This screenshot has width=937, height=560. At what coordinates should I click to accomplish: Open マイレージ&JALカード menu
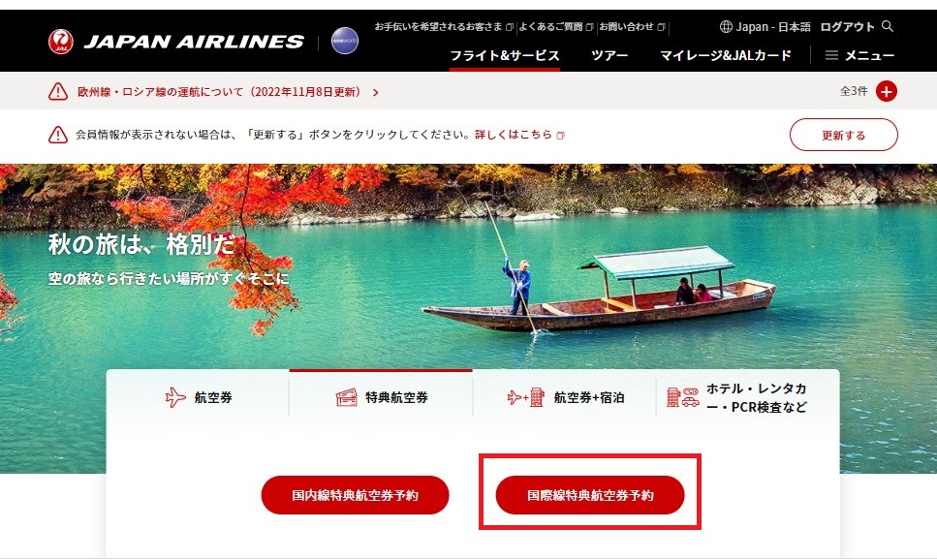point(726,55)
